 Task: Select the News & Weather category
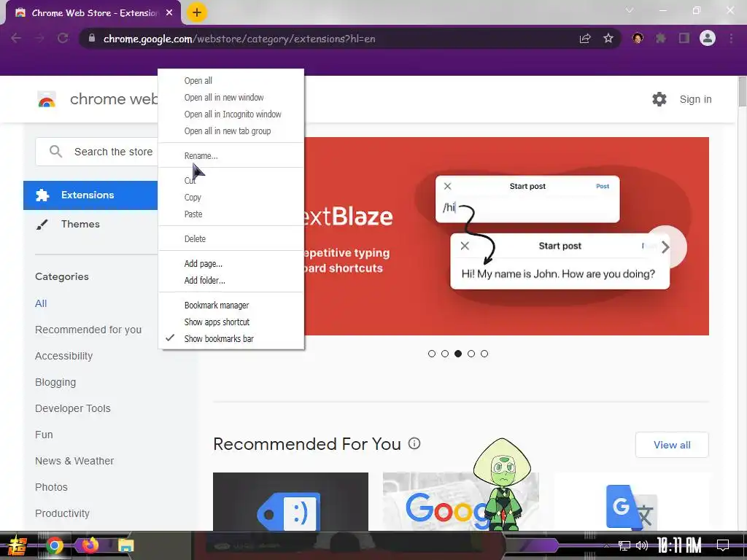pos(74,461)
